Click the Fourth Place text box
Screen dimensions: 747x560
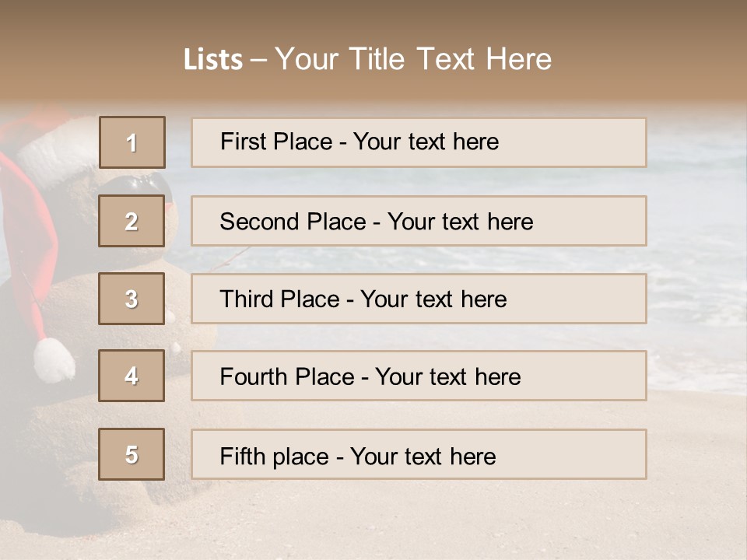[x=419, y=376]
